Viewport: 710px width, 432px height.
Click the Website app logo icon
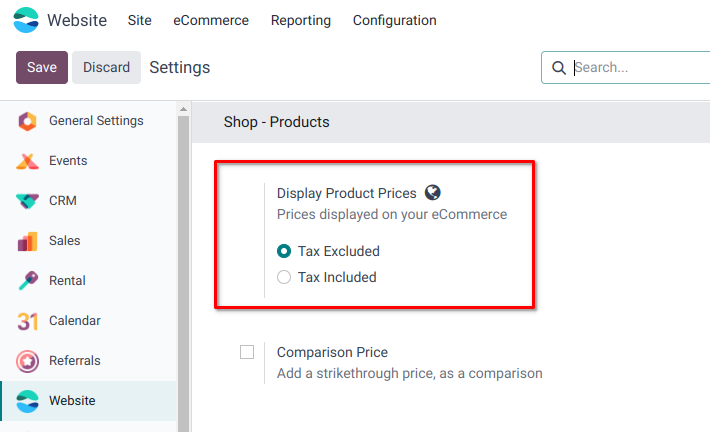[27, 20]
